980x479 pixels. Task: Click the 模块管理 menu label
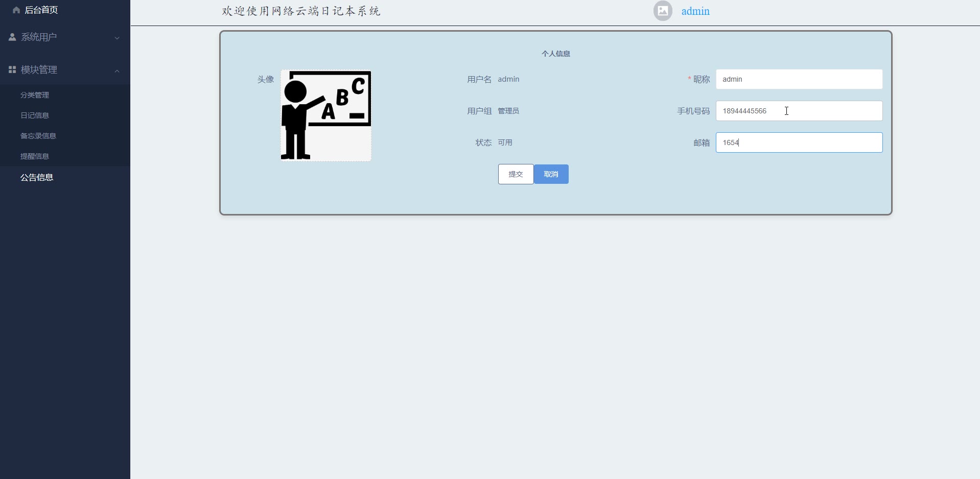point(39,69)
